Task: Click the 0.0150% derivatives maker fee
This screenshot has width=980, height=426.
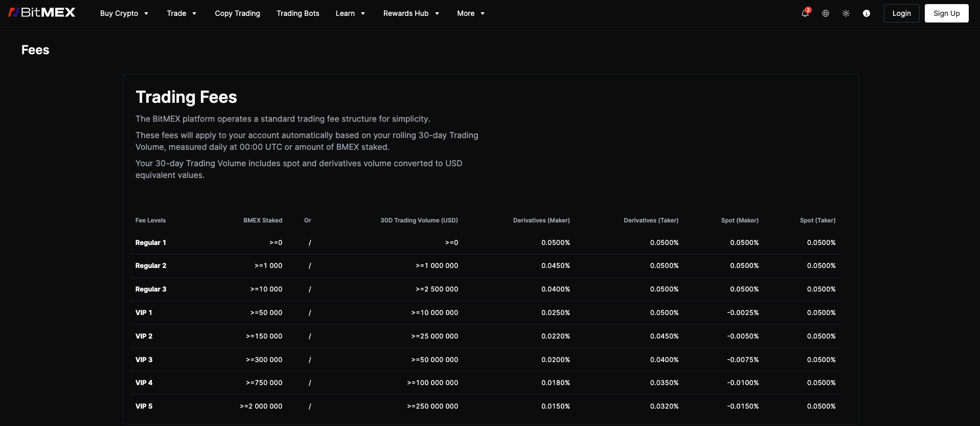Action: (556, 406)
